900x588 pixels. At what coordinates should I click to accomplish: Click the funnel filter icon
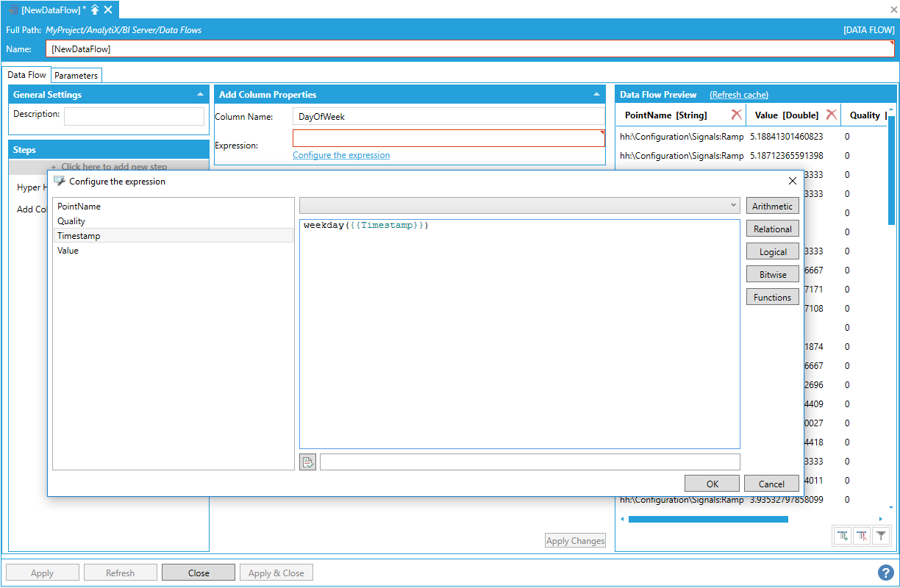(881, 537)
